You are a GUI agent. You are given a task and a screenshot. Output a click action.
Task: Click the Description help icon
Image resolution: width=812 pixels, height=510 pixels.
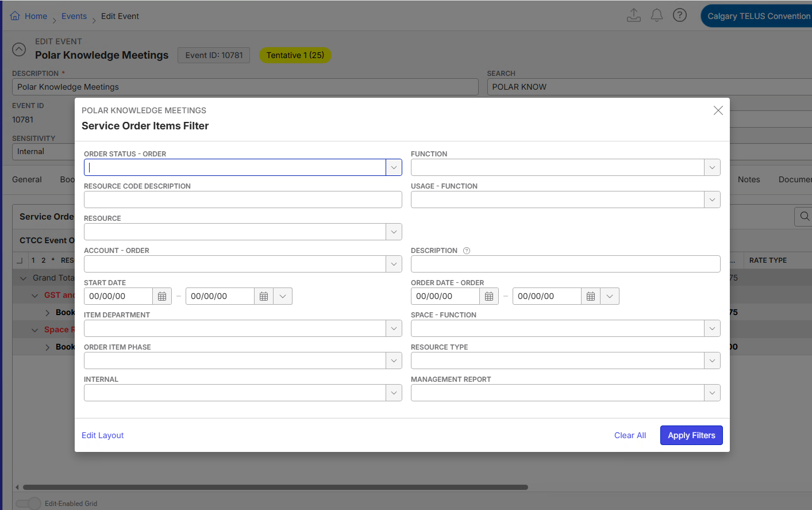coord(467,251)
